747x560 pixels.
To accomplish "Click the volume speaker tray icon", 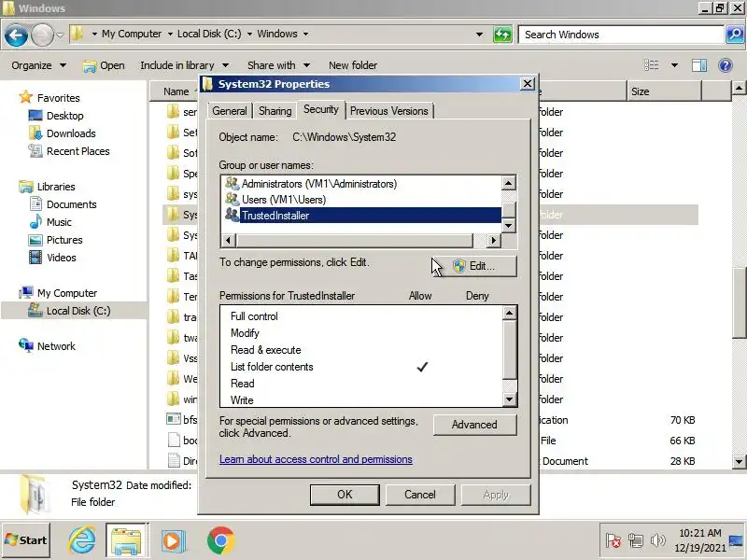I will coord(657,540).
